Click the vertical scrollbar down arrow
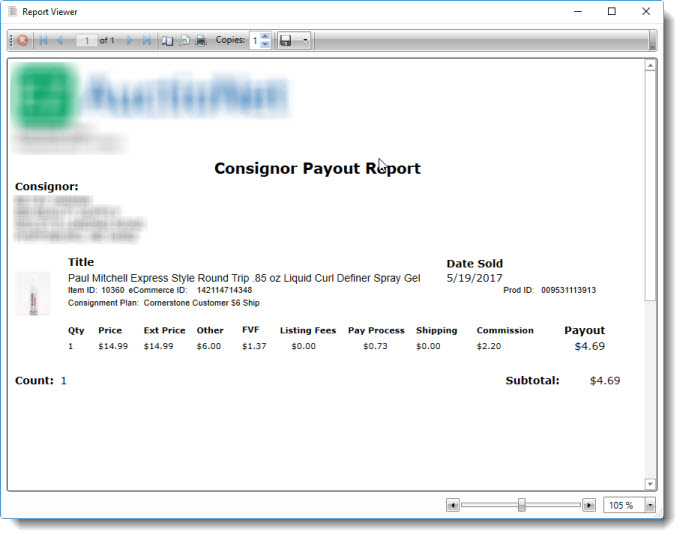This screenshot has width=685, height=540. coord(650,484)
